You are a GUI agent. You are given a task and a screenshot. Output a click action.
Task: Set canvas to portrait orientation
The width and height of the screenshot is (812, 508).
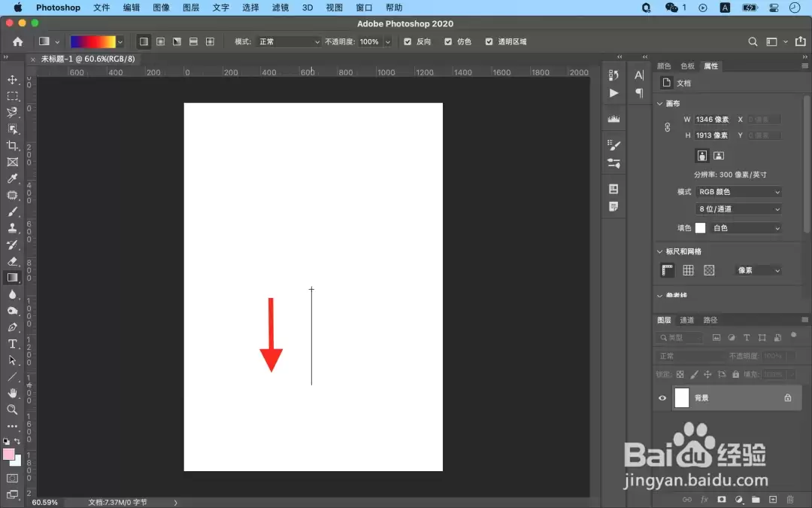tap(701, 156)
